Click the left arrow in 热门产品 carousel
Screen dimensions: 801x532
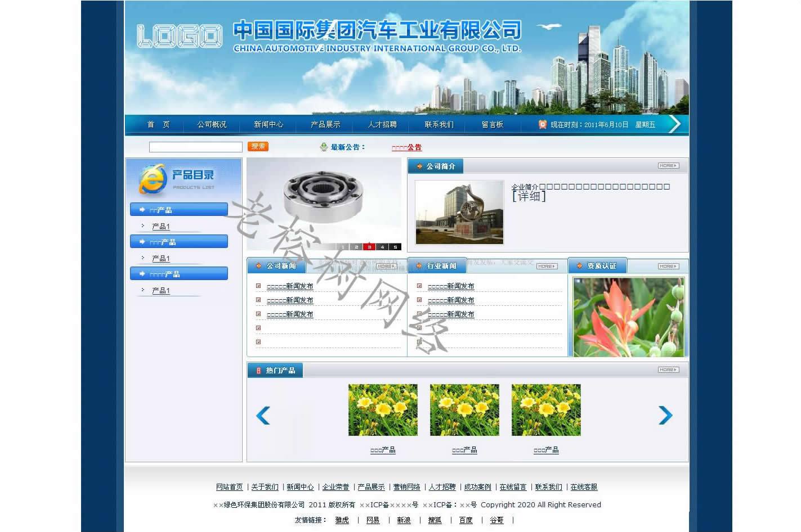pyautogui.click(x=263, y=415)
